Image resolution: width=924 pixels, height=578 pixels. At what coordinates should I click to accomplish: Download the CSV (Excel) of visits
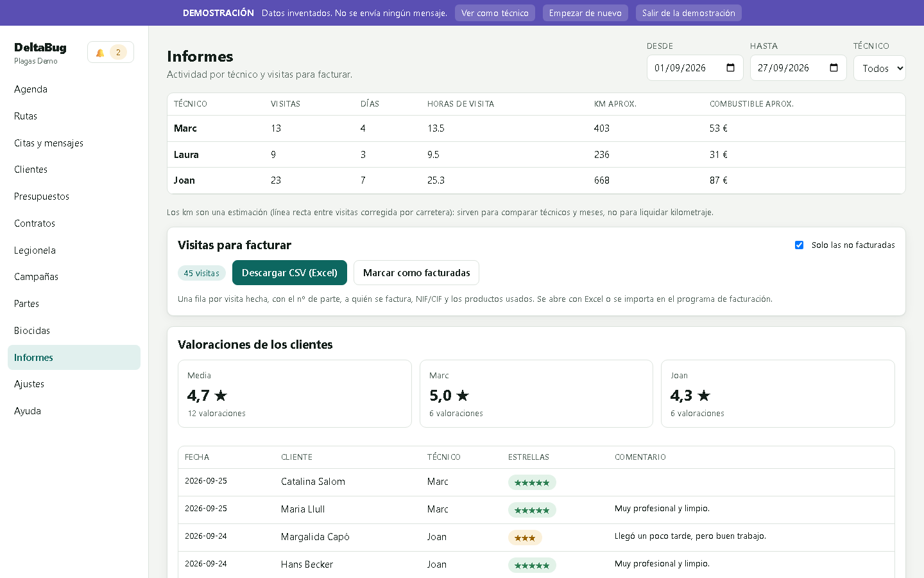click(289, 273)
